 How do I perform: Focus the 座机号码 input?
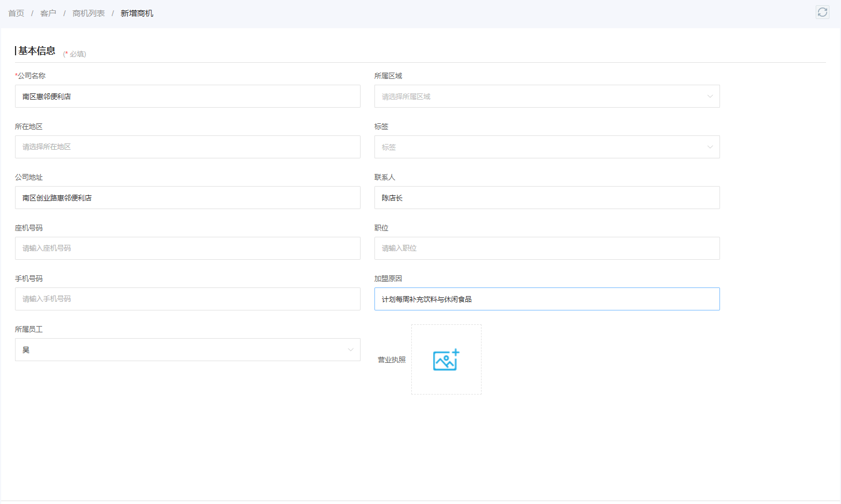tap(187, 248)
